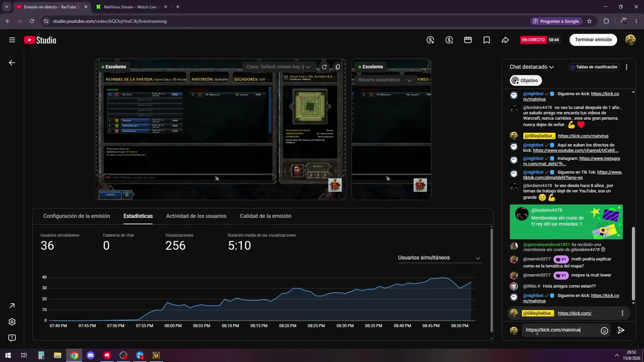The width and height of the screenshot is (644, 362).
Task: Copy the stream key with the copy icon
Action: click(x=338, y=67)
